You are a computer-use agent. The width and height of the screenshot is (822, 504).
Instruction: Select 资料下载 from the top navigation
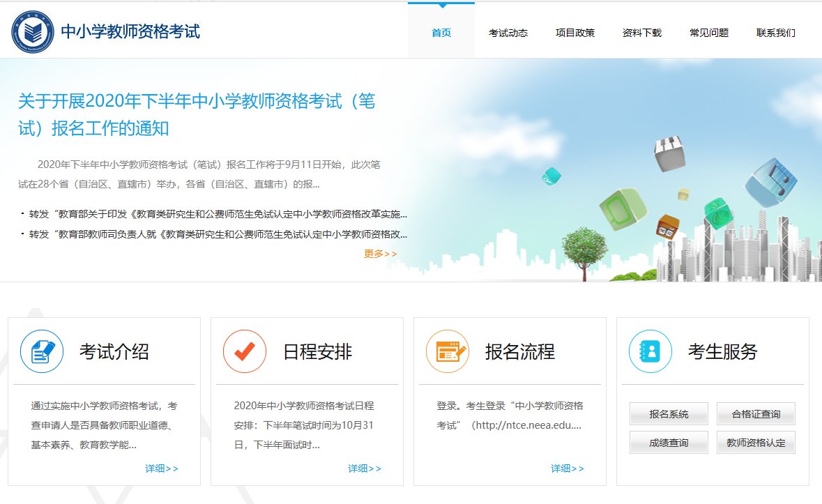pos(642,33)
